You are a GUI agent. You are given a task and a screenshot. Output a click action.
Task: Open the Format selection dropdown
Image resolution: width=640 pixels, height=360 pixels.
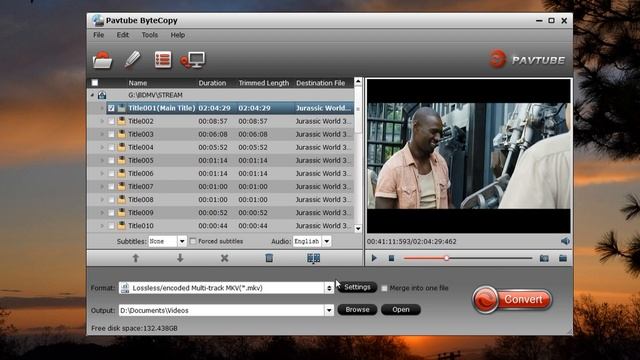[x=329, y=288]
